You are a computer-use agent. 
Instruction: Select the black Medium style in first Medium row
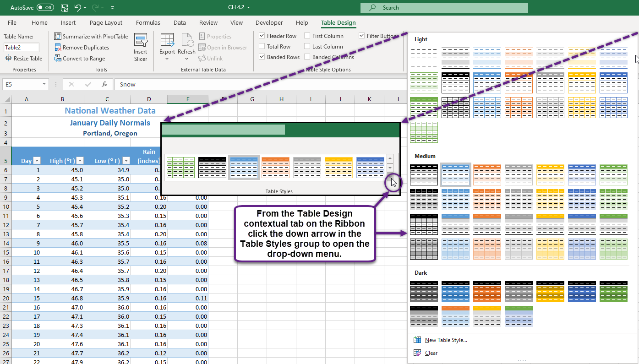[424, 175]
